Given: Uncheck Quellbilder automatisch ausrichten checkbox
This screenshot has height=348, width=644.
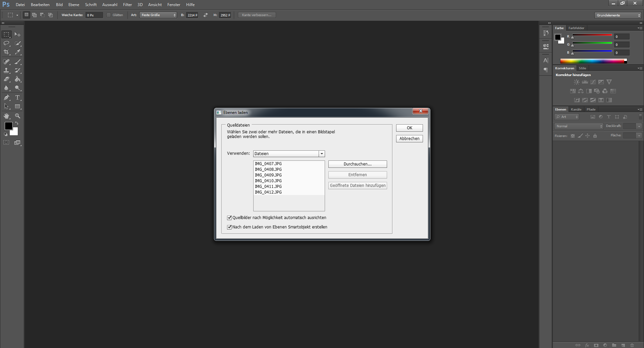Looking at the screenshot, I should pyautogui.click(x=229, y=218).
